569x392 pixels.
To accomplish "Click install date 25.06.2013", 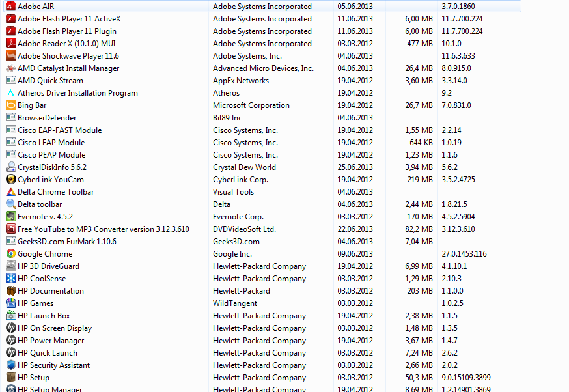I will 355,167.
